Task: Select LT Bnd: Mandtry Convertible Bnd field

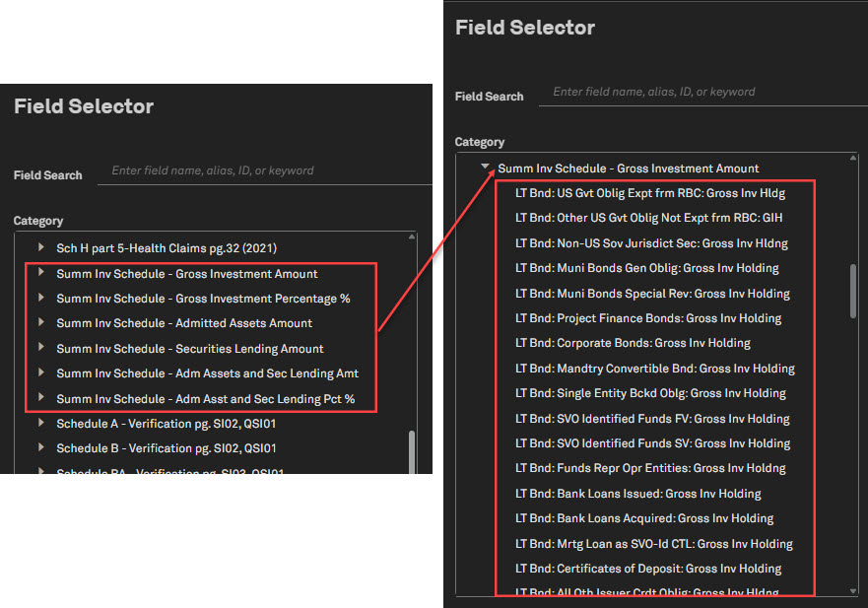Action: [x=654, y=369]
